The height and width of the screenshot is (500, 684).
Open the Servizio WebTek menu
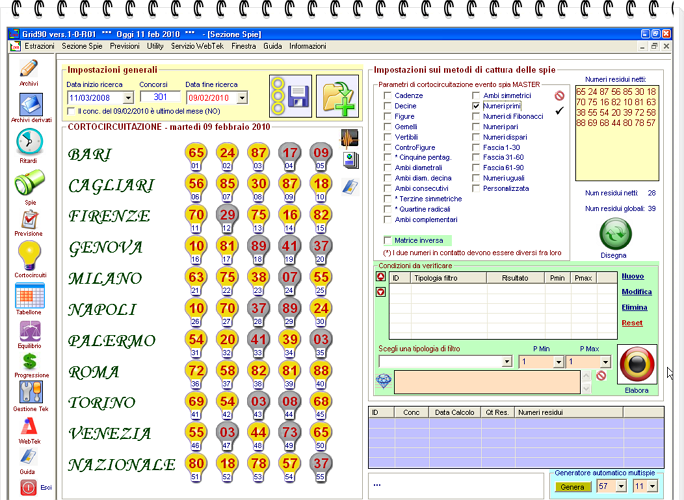tap(197, 47)
